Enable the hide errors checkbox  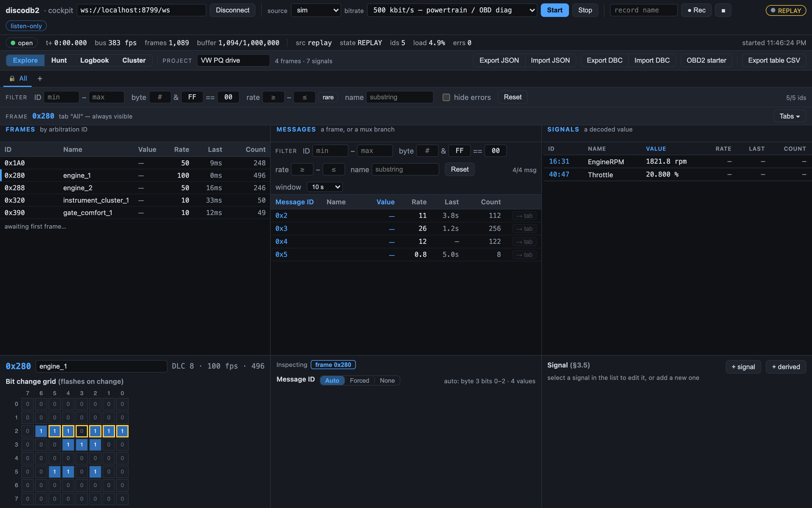coord(446,97)
